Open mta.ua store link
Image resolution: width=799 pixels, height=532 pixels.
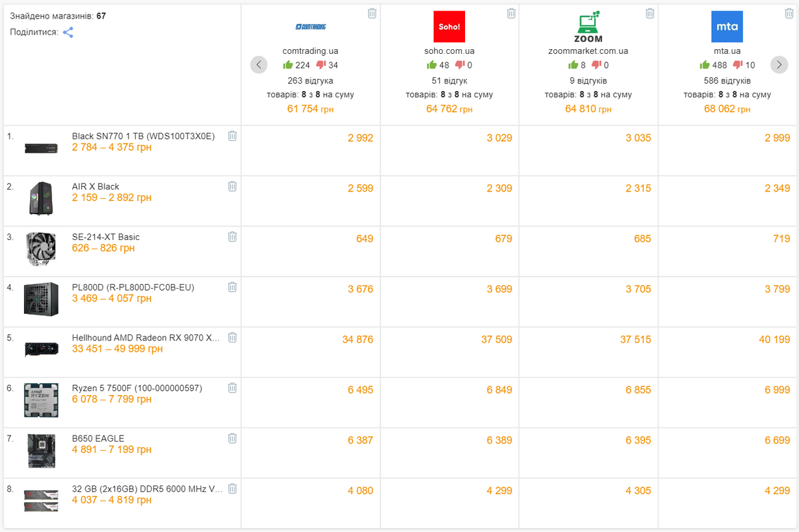(727, 51)
